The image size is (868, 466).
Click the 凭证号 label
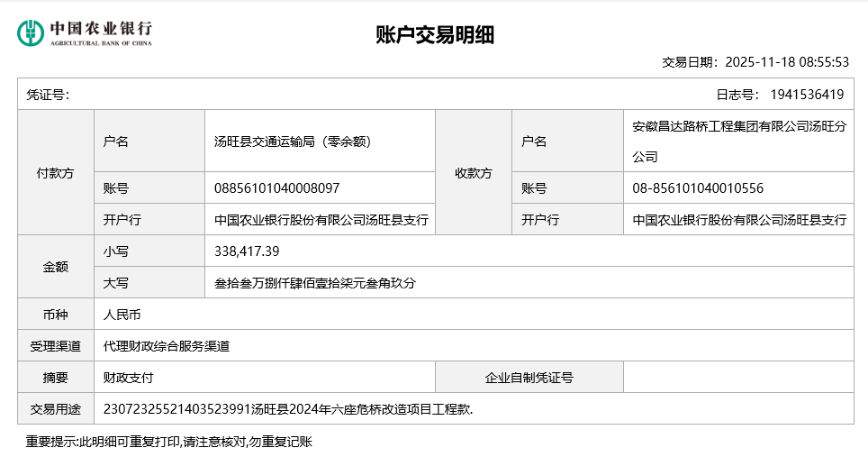(48, 95)
